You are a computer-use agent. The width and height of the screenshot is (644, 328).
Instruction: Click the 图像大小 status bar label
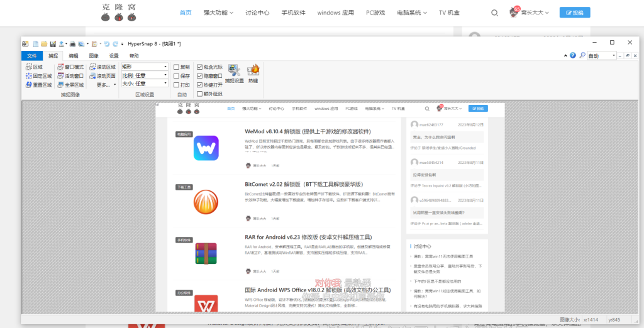point(569,319)
